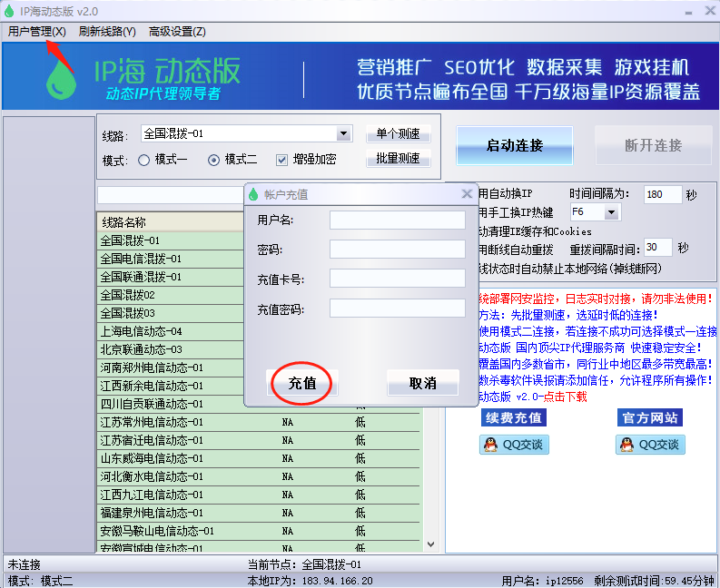Select the 江苏宿迁电信动态-01 row
The image size is (720, 588).
[x=259, y=440]
